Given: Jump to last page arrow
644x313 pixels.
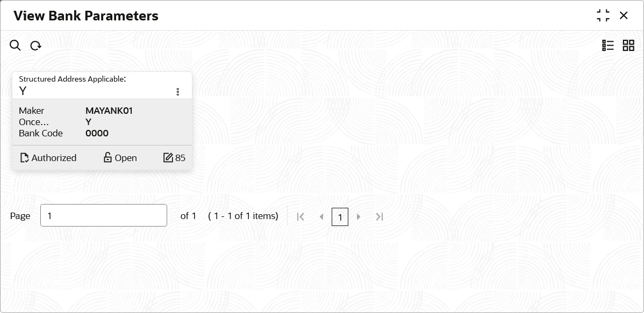Looking at the screenshot, I should click(380, 216).
